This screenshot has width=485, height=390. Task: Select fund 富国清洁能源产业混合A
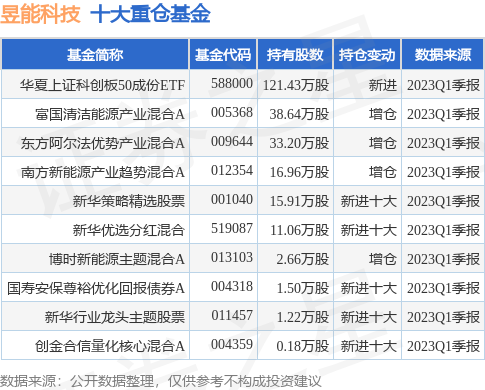110,114
